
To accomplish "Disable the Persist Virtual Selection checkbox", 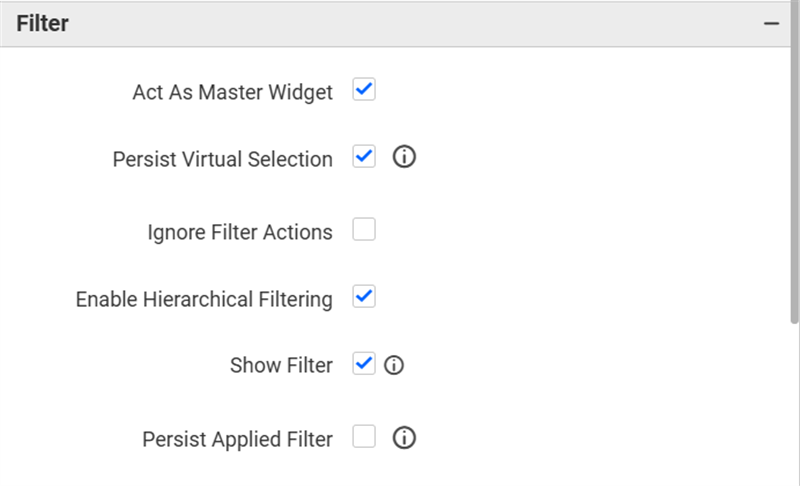I will [x=364, y=157].
